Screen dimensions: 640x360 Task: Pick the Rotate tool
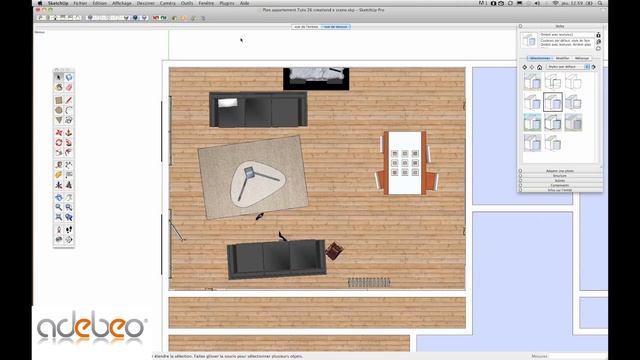coord(59,143)
